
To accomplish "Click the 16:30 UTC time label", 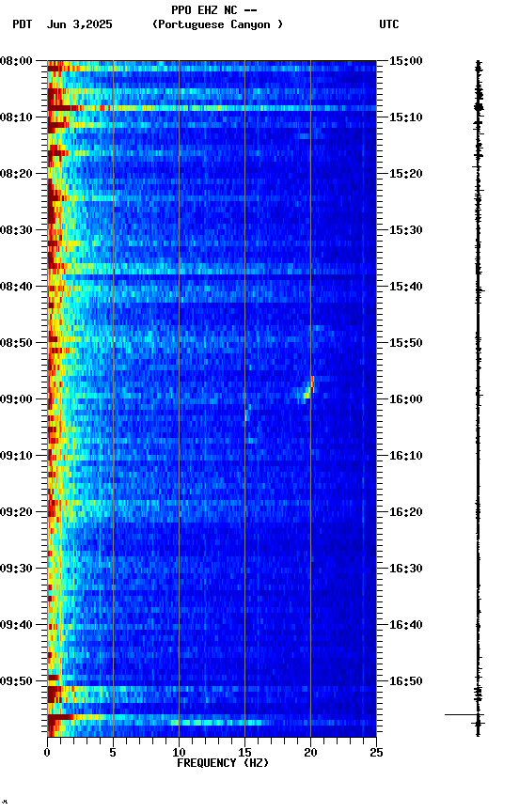I will (406, 569).
